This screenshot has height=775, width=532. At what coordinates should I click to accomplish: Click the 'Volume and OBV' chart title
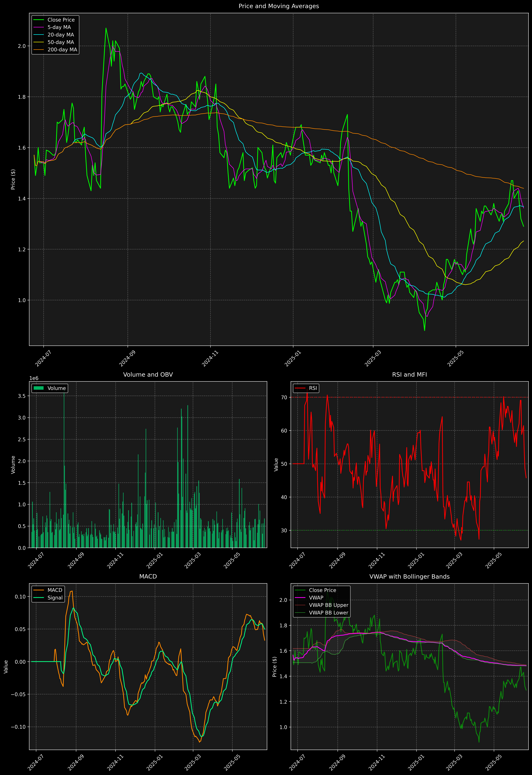[148, 374]
